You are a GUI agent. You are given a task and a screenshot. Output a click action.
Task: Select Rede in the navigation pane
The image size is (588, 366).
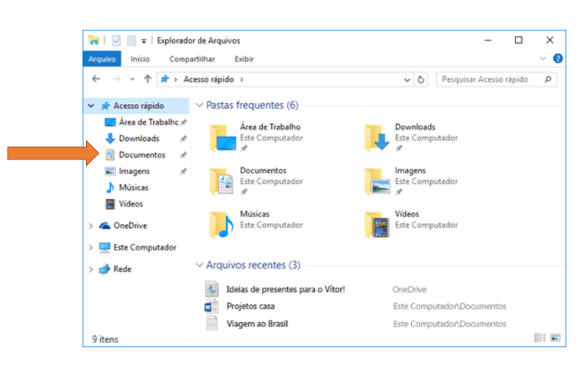pyautogui.click(x=122, y=269)
